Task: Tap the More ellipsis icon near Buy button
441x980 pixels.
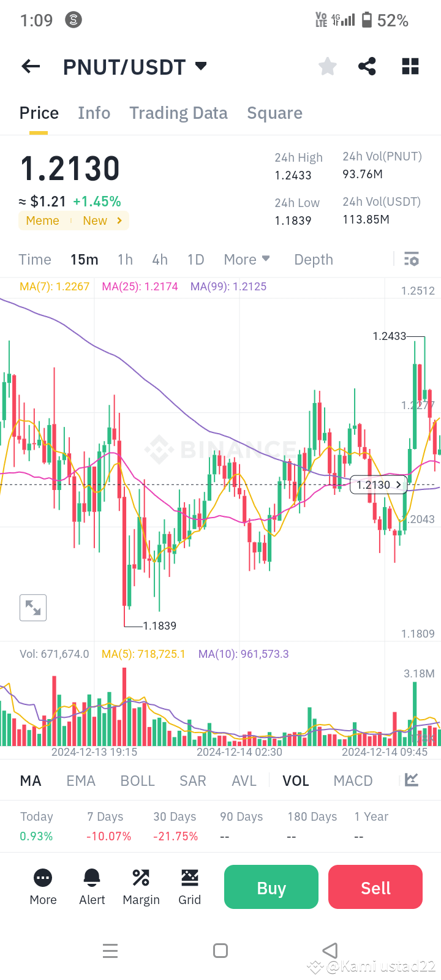Action: [x=43, y=878]
